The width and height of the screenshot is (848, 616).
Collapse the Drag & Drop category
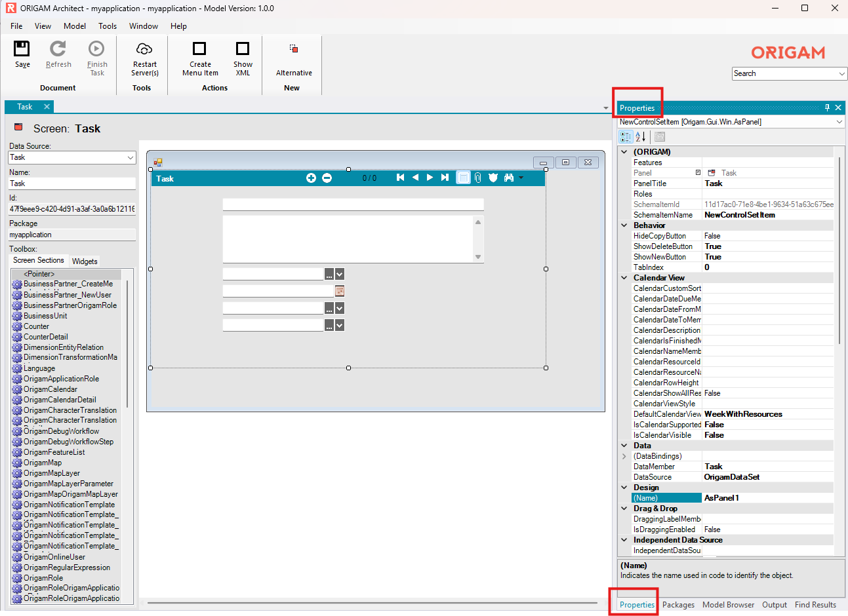point(624,509)
